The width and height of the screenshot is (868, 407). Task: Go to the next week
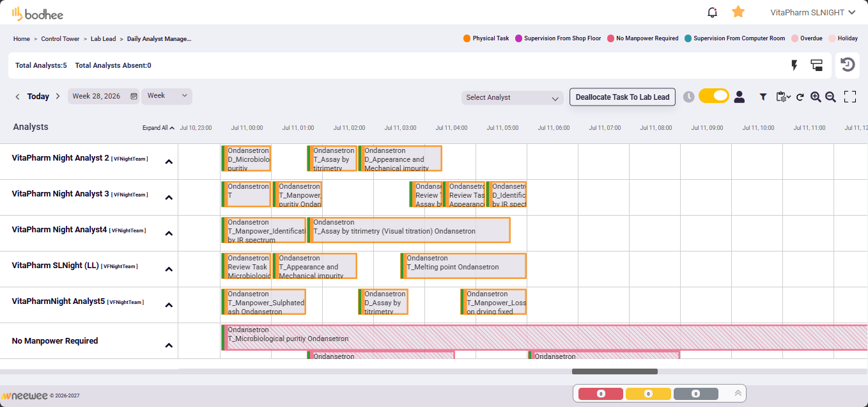(x=58, y=97)
